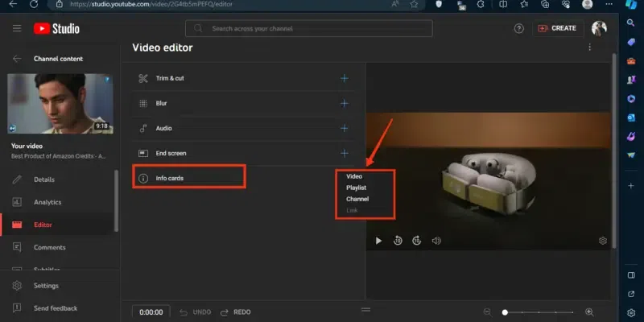Click the video thumbnail in the sidebar

60,104
